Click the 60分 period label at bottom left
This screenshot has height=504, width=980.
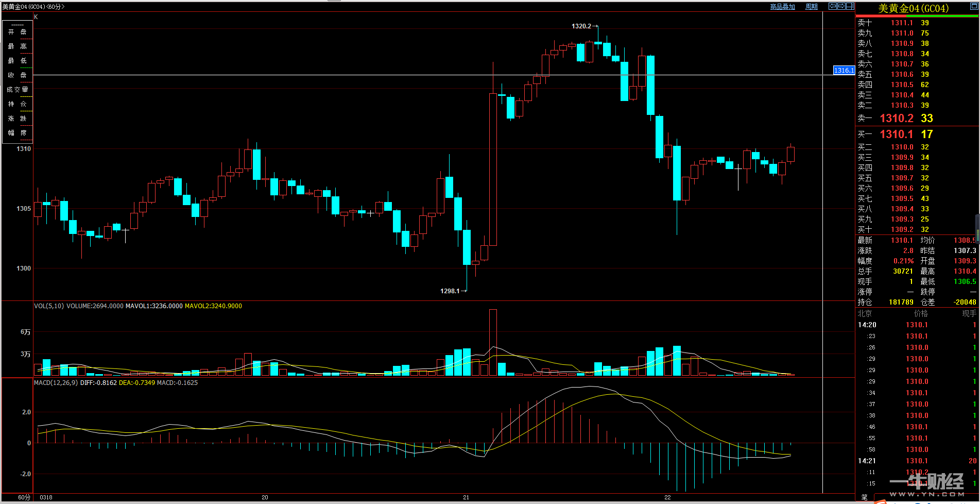point(24,497)
